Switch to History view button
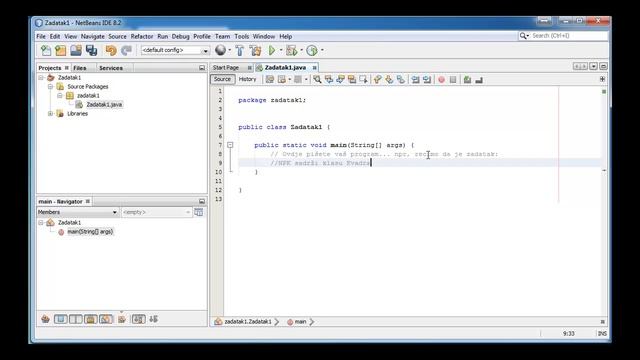This screenshot has width=640, height=360. pos(247,79)
